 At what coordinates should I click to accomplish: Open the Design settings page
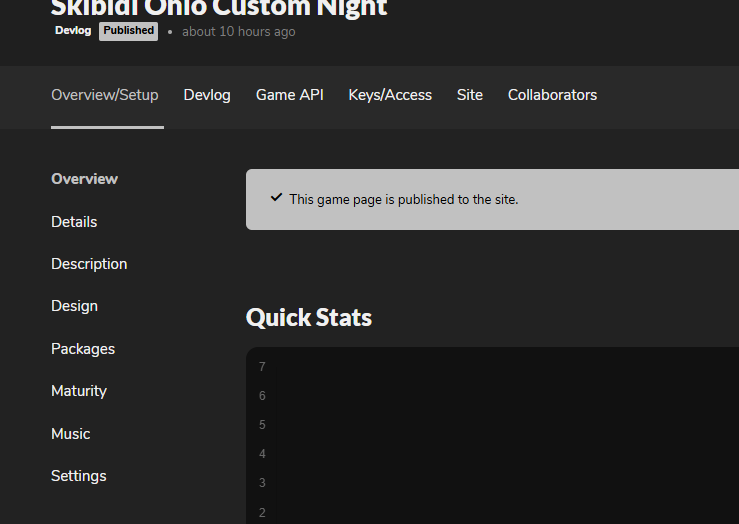click(74, 306)
